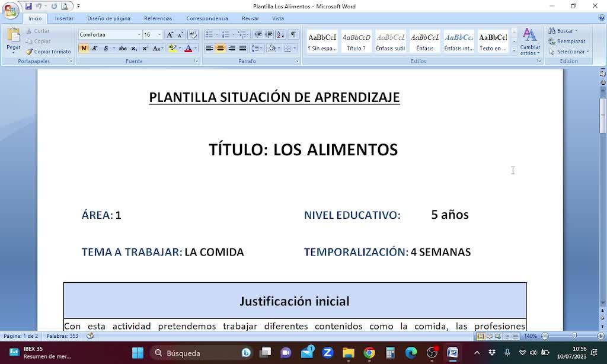Toggle center alignment button

tap(221, 49)
